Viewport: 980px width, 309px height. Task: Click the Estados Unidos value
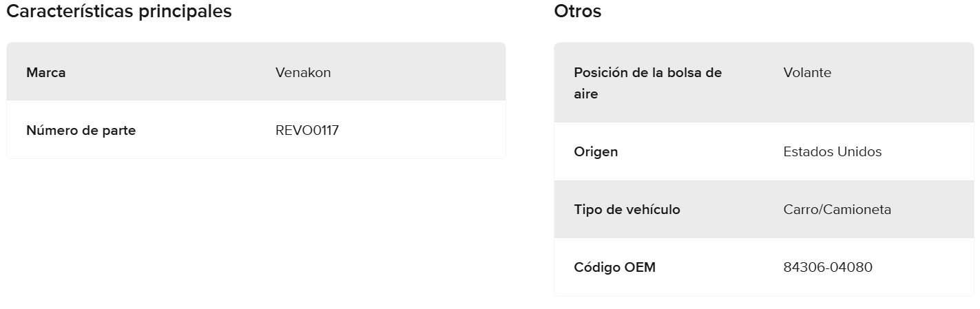pyautogui.click(x=832, y=151)
